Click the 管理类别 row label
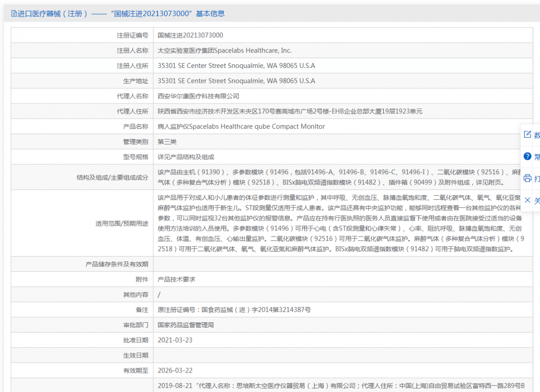Viewport: 540px width, 392px height. [135, 142]
